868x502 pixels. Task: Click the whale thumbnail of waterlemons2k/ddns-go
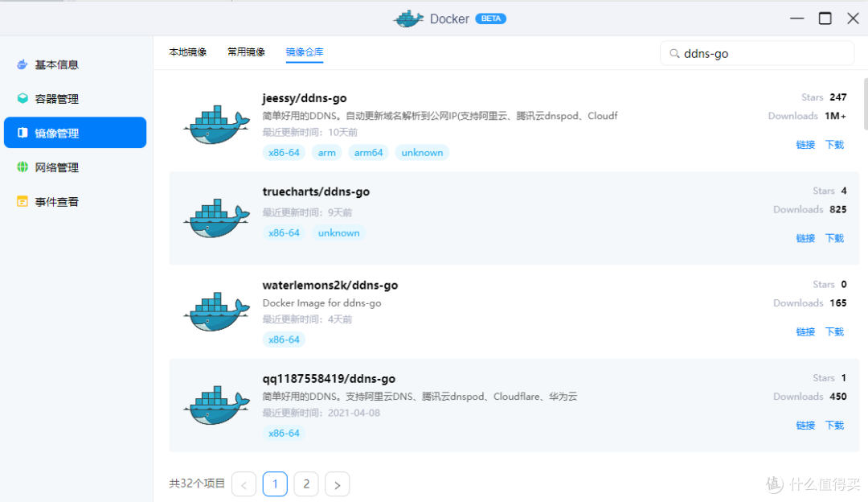pyautogui.click(x=216, y=312)
